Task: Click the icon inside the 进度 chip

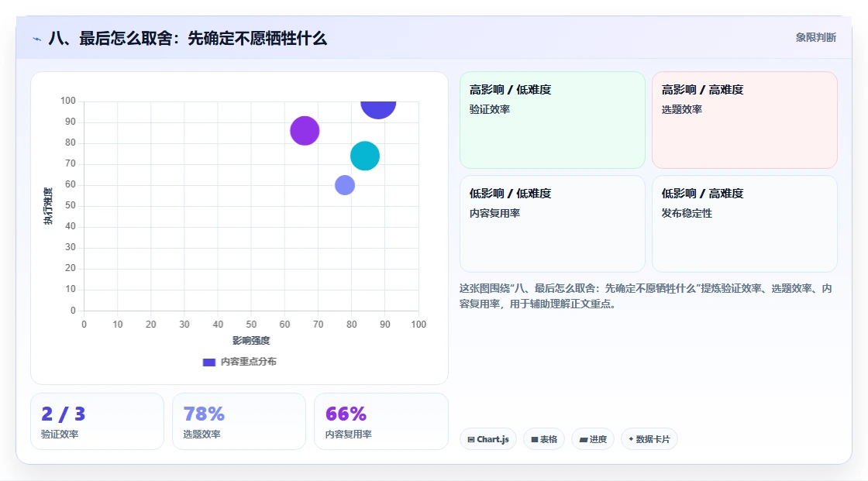Action: [x=584, y=439]
